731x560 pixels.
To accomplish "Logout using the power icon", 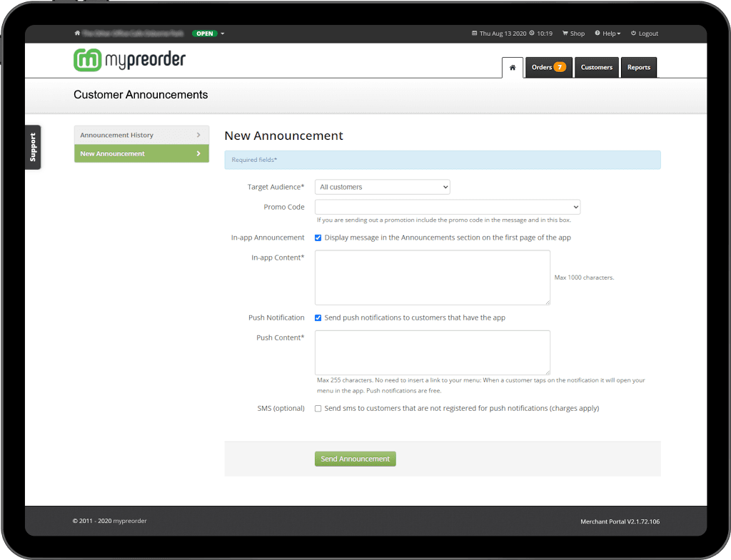I will point(633,33).
